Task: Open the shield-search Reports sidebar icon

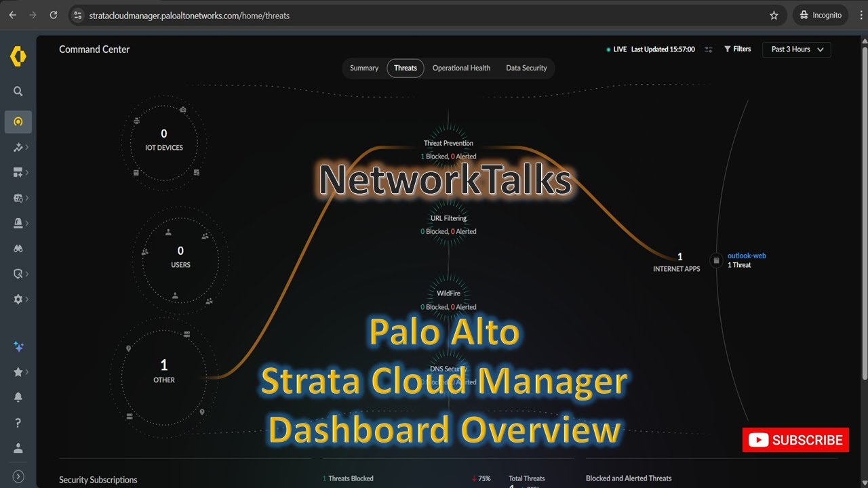Action: point(18,274)
